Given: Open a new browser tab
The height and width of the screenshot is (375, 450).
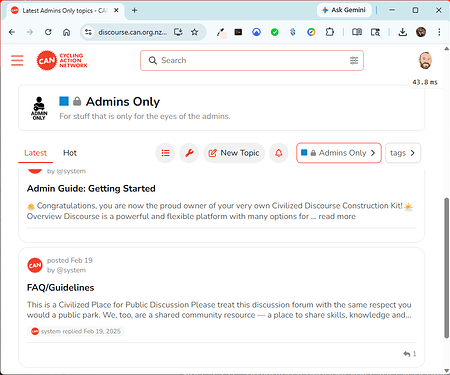Looking at the screenshot, I should pos(134,10).
